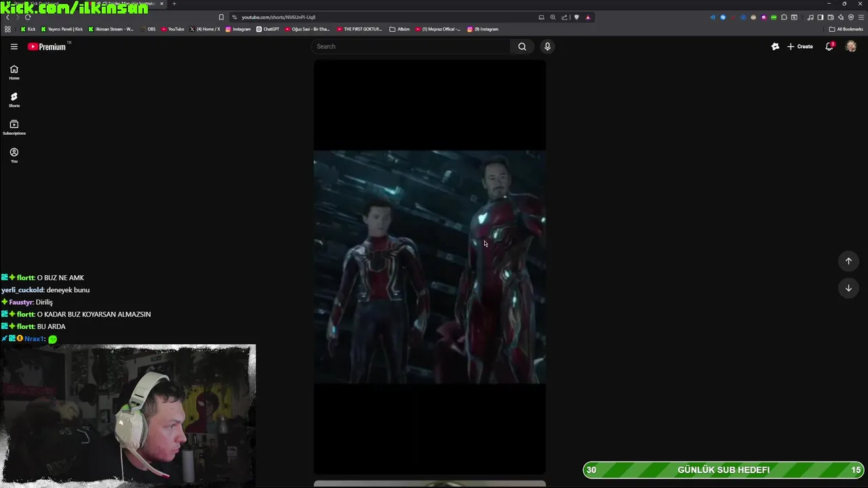The width and height of the screenshot is (868, 488).
Task: Open the YouTube bookmark
Action: 173,29
